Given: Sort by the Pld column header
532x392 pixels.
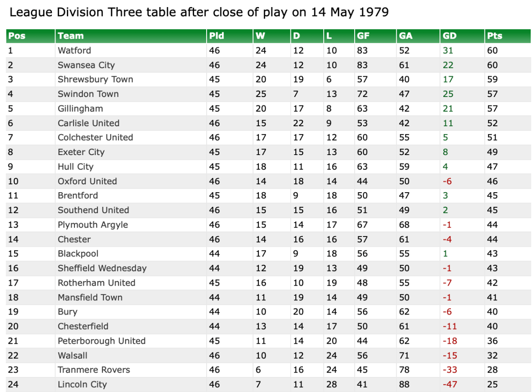Looking at the screenshot, I should [x=217, y=36].
